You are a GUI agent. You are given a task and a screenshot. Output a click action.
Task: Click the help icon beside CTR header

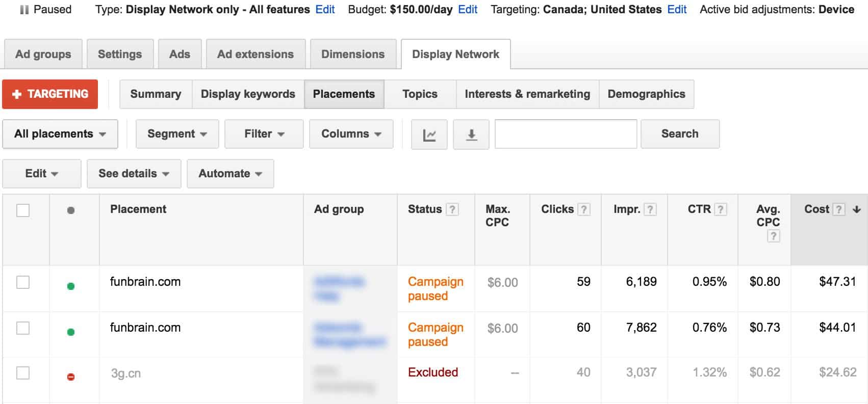point(721,209)
